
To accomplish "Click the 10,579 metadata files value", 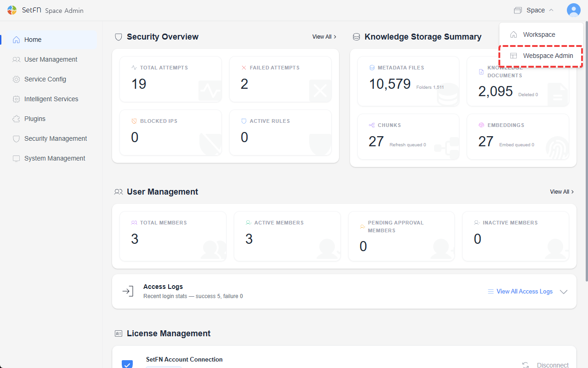I will [390, 84].
